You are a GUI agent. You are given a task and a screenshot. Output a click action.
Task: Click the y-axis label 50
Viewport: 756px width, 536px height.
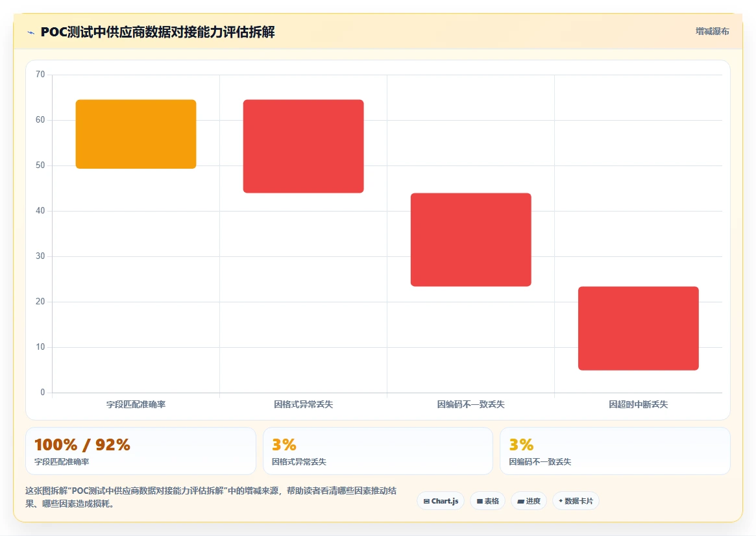[40, 165]
